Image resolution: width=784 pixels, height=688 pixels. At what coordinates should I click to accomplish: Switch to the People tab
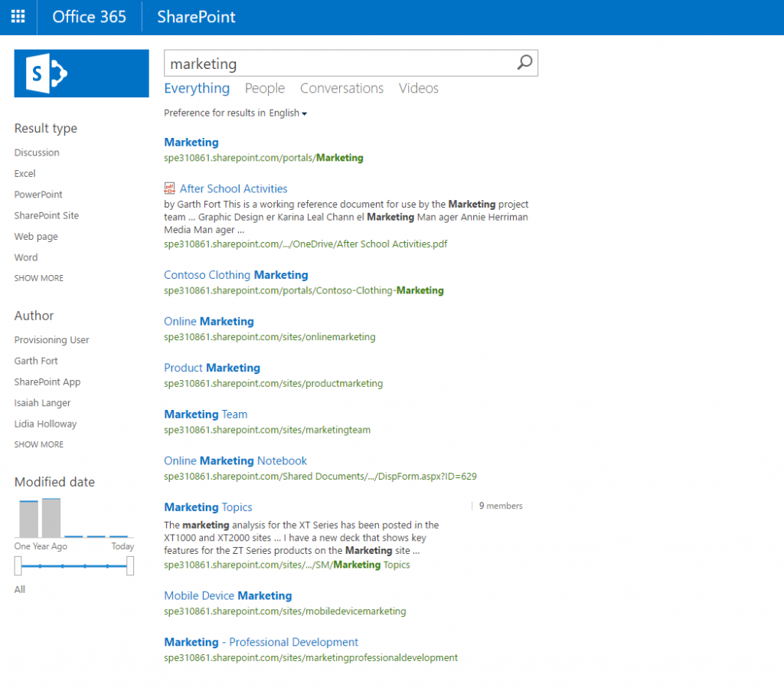tap(264, 88)
